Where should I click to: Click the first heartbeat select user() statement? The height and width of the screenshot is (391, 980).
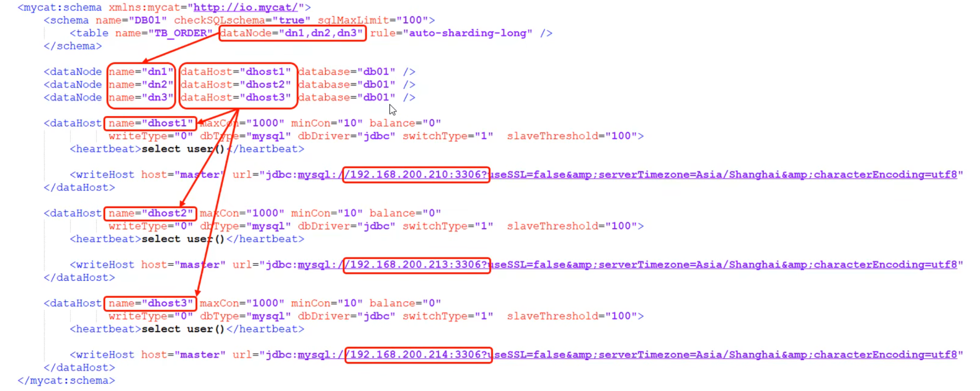point(183,149)
